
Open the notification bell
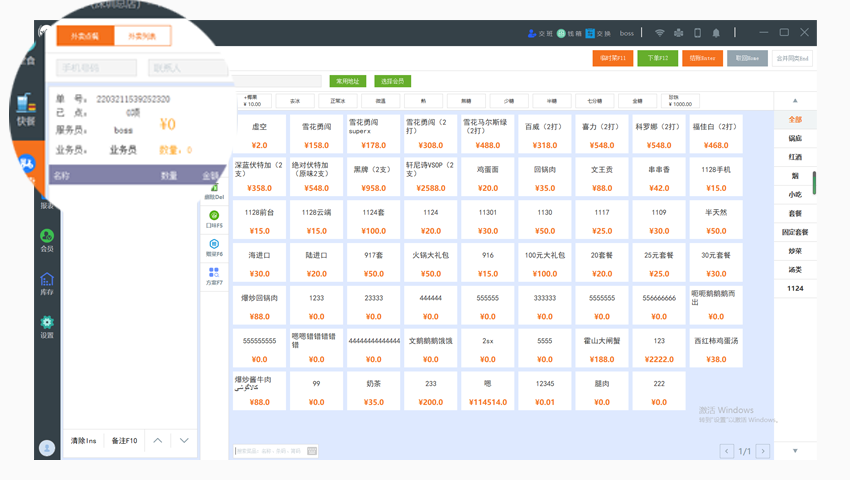point(716,33)
